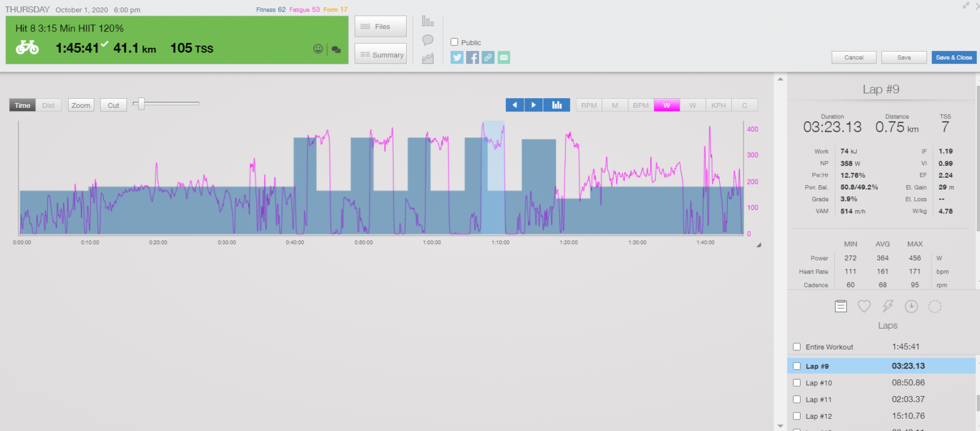Click the laps list scrollbar thumb
This screenshot has width=980, height=431.
tap(978, 403)
